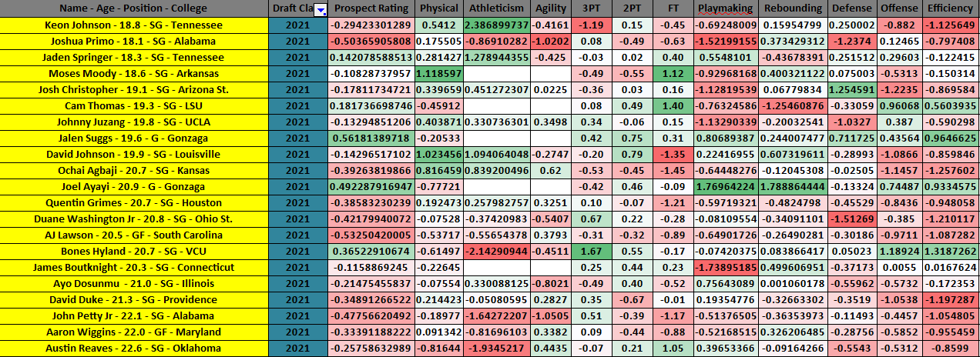The image size is (980, 357).
Task: Click the Josh Christopher - Arizona St. name cell
Action: (x=136, y=90)
